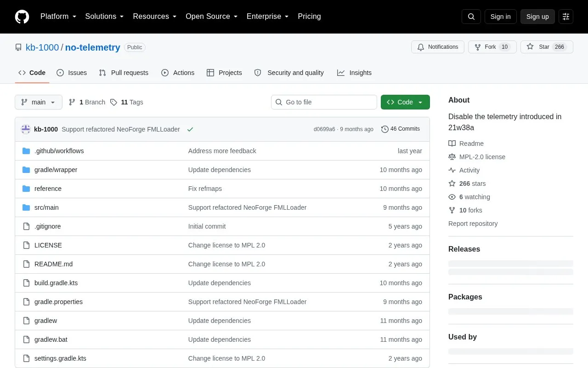Image resolution: width=588 pixels, height=368 pixels.
Task: Open the 1 Branch link
Action: tap(87, 102)
